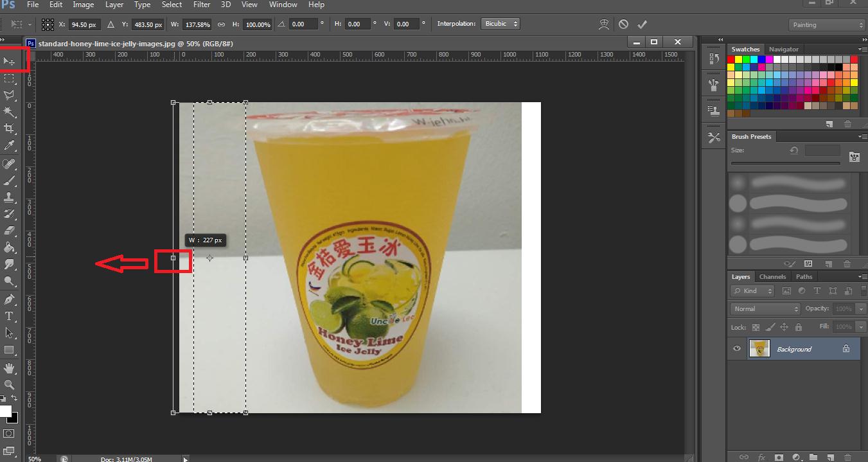
Task: Select the Crop tool
Action: pos(10,129)
